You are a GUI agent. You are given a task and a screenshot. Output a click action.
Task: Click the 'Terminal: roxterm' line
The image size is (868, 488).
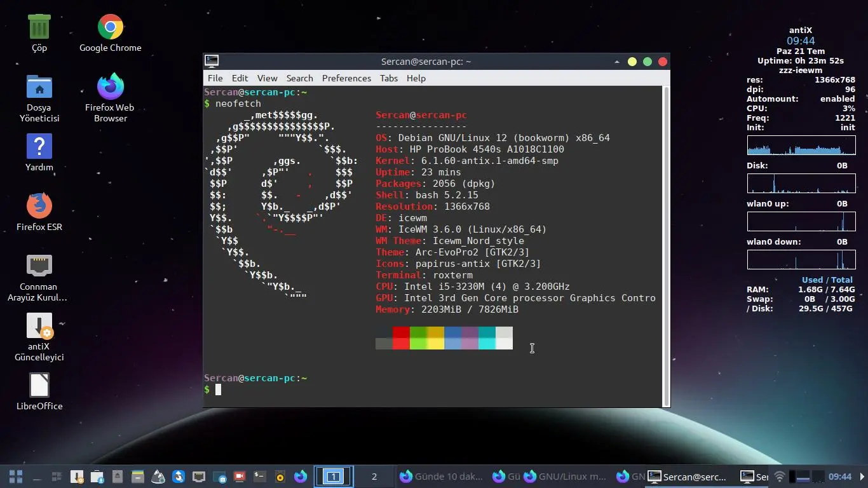(x=424, y=275)
